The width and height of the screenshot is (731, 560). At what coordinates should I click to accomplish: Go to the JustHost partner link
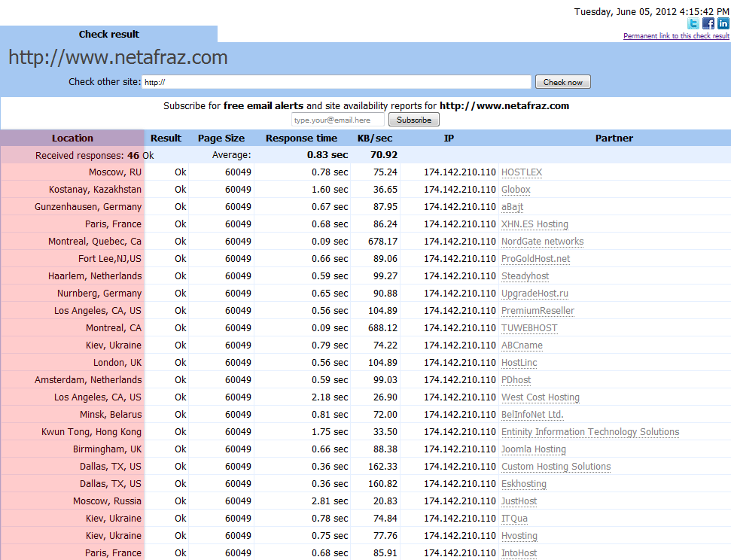pos(519,501)
